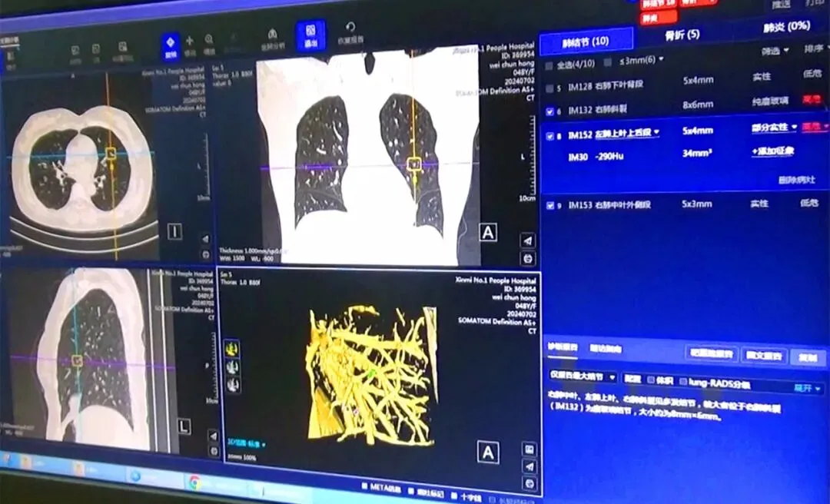Select the middle grey 3D render thumbnail
Image resolution: width=830 pixels, height=504 pixels.
[232, 366]
